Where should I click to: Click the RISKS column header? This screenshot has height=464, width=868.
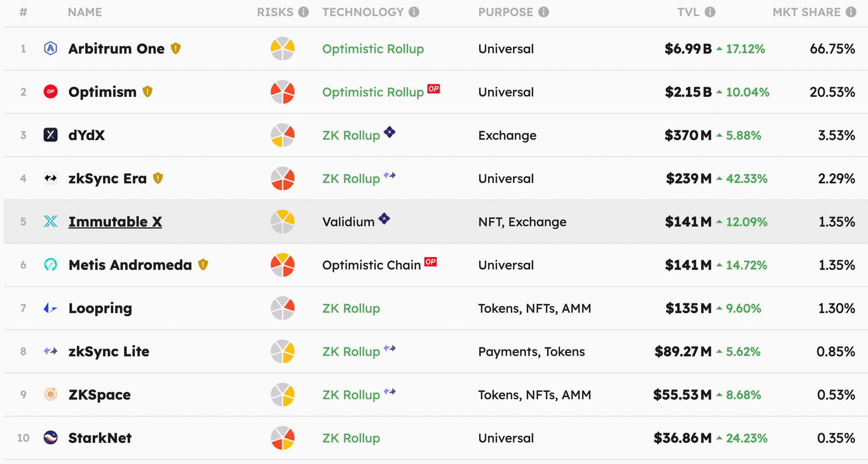click(275, 12)
